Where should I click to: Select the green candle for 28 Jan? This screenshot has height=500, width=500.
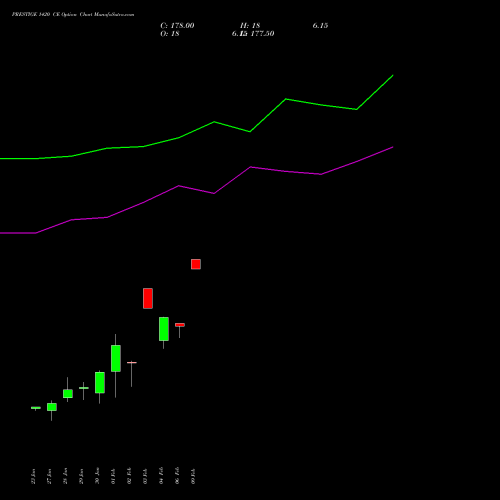tap(68, 394)
